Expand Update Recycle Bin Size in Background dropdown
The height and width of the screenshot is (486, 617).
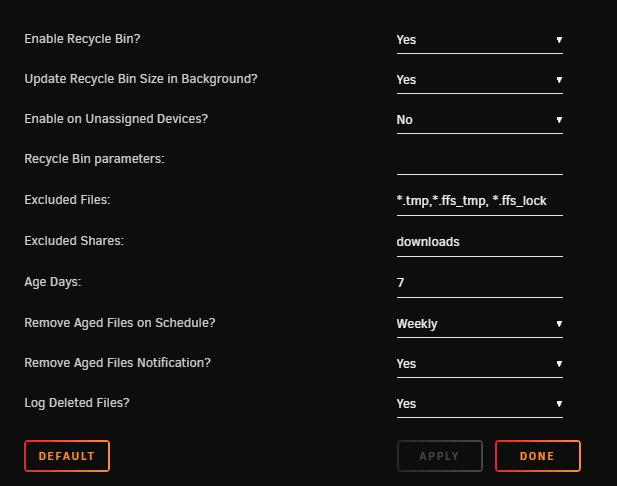coord(480,80)
